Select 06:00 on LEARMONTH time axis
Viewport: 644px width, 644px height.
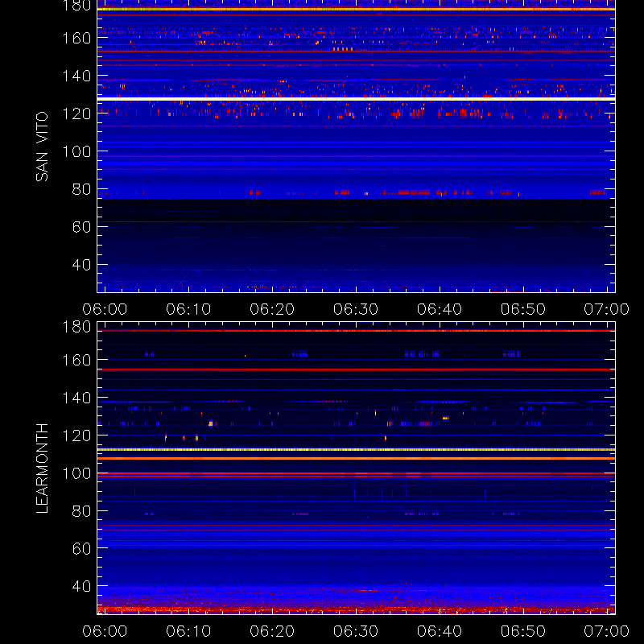pyautogui.click(x=105, y=631)
